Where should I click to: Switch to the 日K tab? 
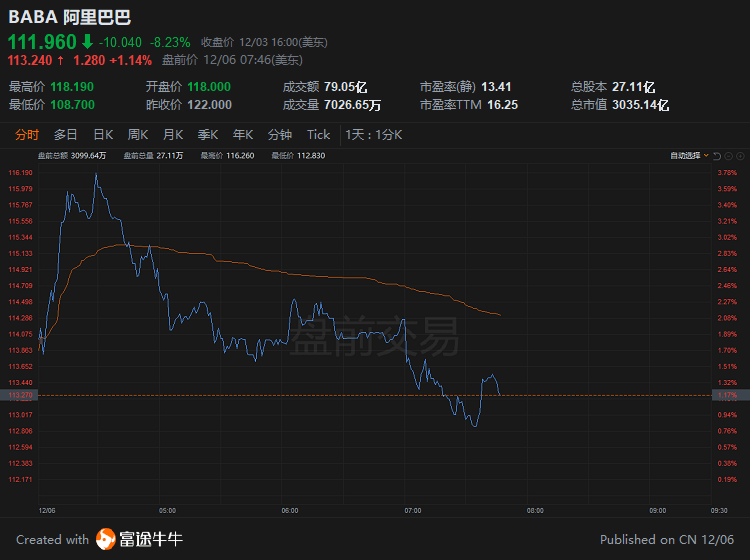[103, 135]
